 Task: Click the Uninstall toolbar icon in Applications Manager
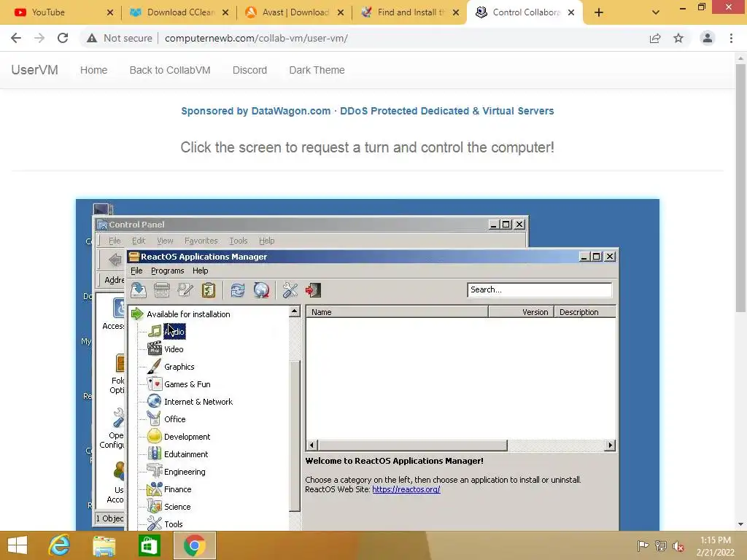[x=162, y=290]
